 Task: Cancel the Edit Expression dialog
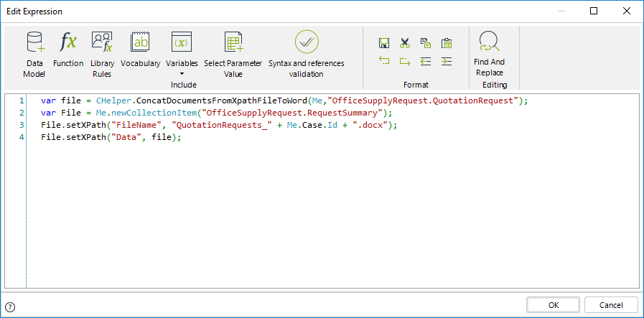coord(611,305)
